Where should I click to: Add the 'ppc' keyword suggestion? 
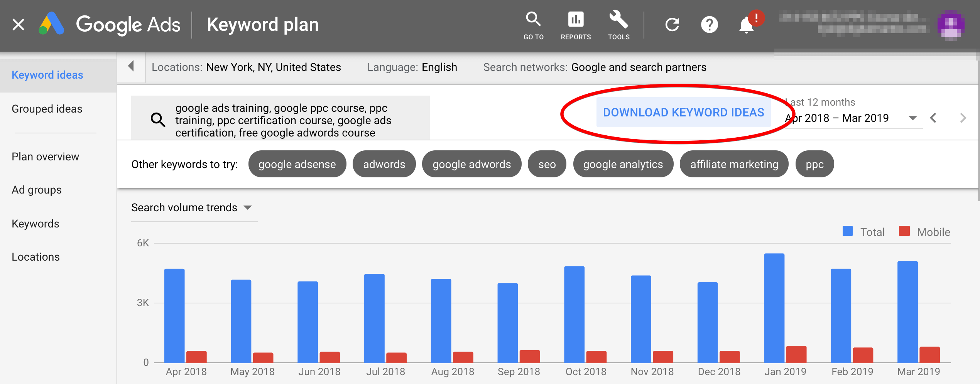pyautogui.click(x=814, y=164)
